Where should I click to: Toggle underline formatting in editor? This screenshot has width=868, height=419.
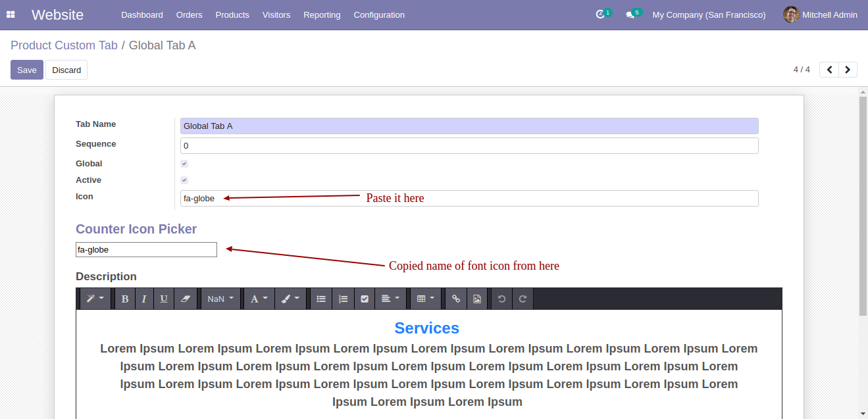163,299
